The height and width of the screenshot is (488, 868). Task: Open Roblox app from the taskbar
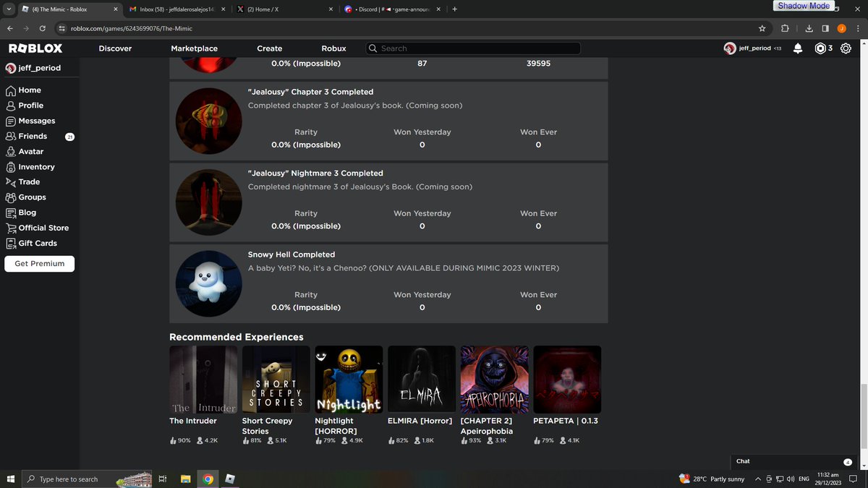click(229, 479)
